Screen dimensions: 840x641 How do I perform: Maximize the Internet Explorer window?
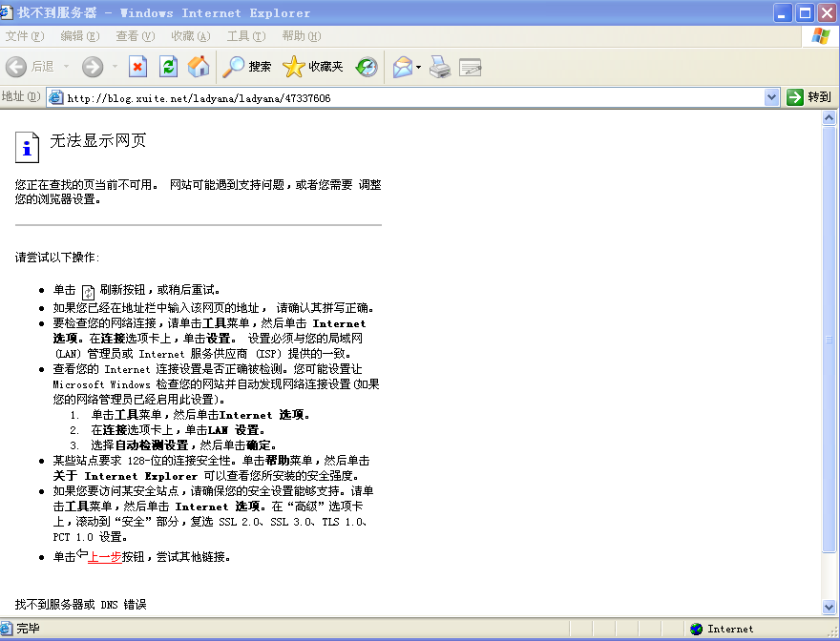(805, 12)
